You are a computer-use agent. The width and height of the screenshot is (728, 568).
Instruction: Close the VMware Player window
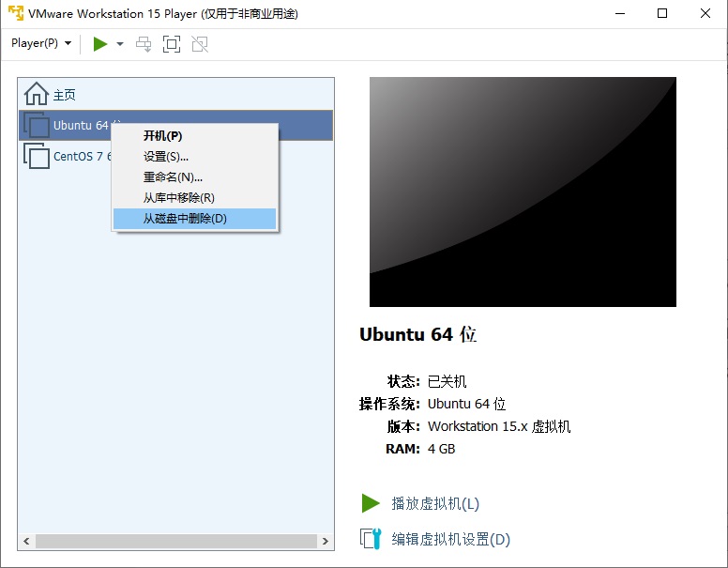705,13
